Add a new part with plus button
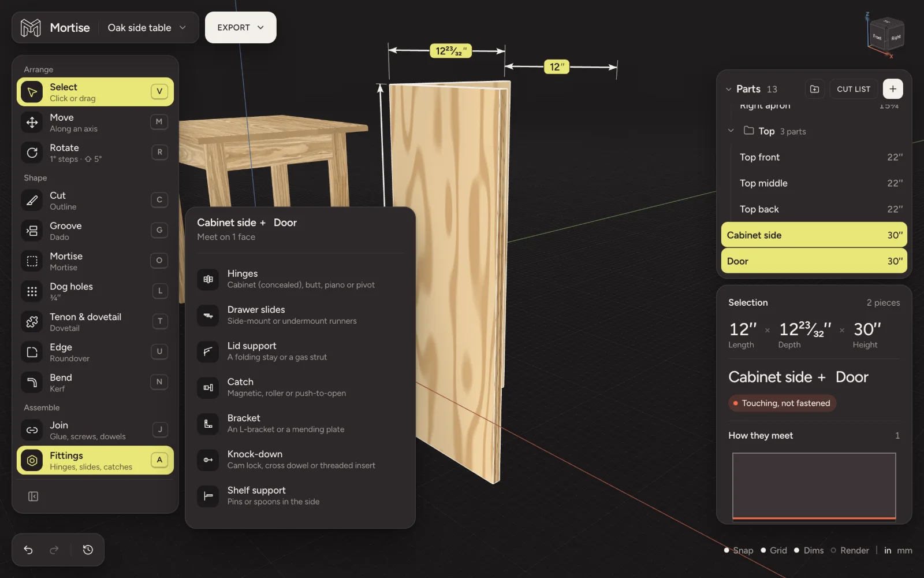Image resolution: width=924 pixels, height=578 pixels. [x=893, y=89]
